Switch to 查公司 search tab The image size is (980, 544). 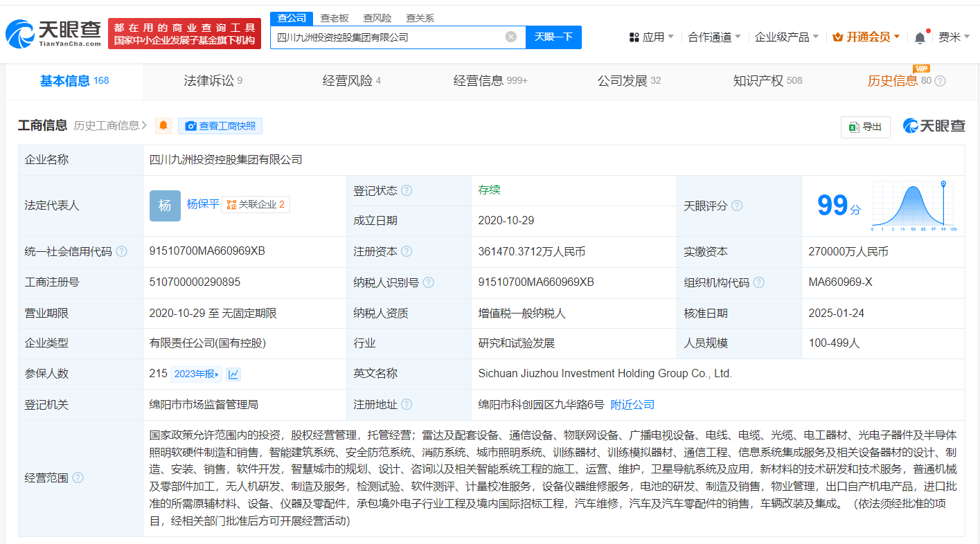[x=292, y=18]
